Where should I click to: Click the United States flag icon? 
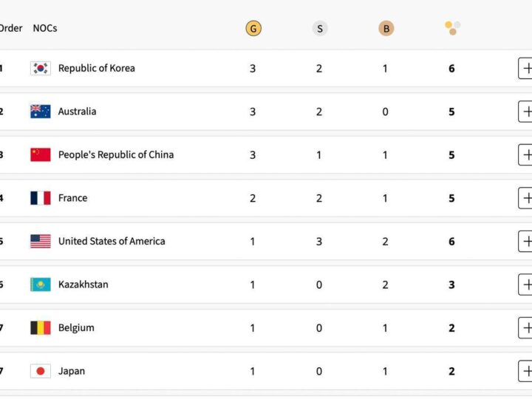point(41,242)
